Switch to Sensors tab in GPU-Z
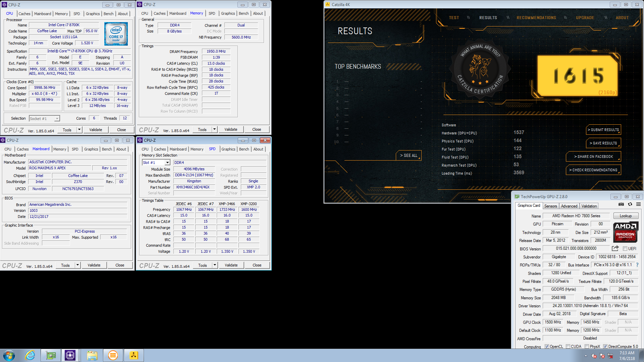The height and width of the screenshot is (362, 644). pyautogui.click(x=550, y=206)
